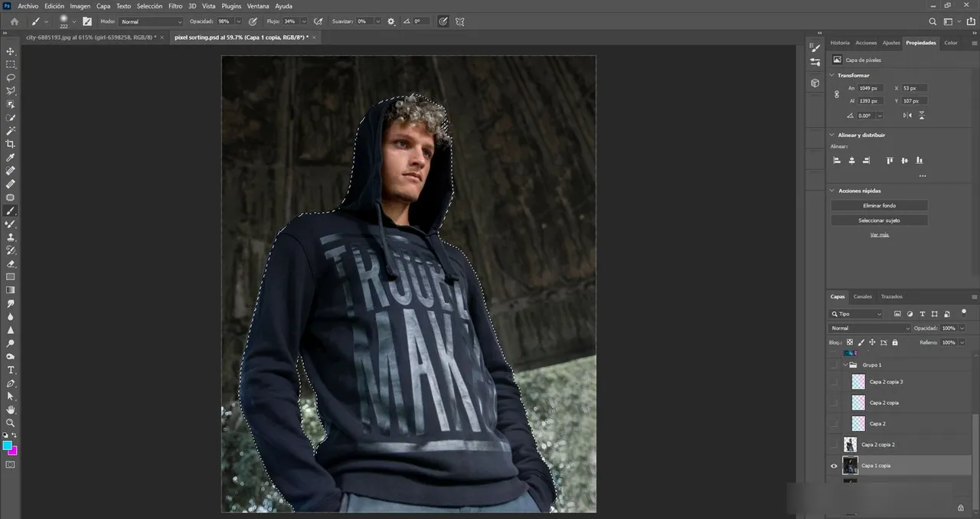980x519 pixels.
Task: Collapse the Acciones rápidas section
Action: (832, 191)
